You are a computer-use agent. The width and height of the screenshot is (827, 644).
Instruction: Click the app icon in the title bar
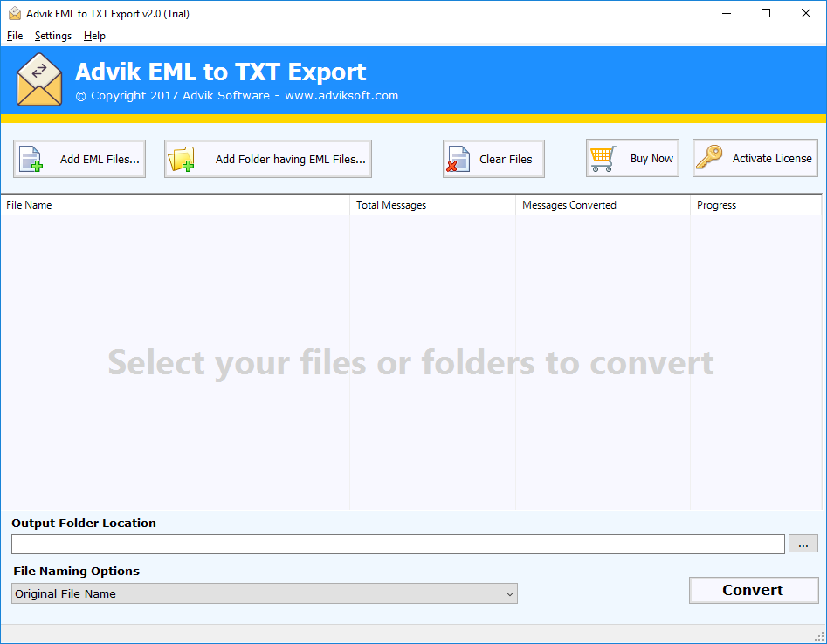pyautogui.click(x=15, y=14)
